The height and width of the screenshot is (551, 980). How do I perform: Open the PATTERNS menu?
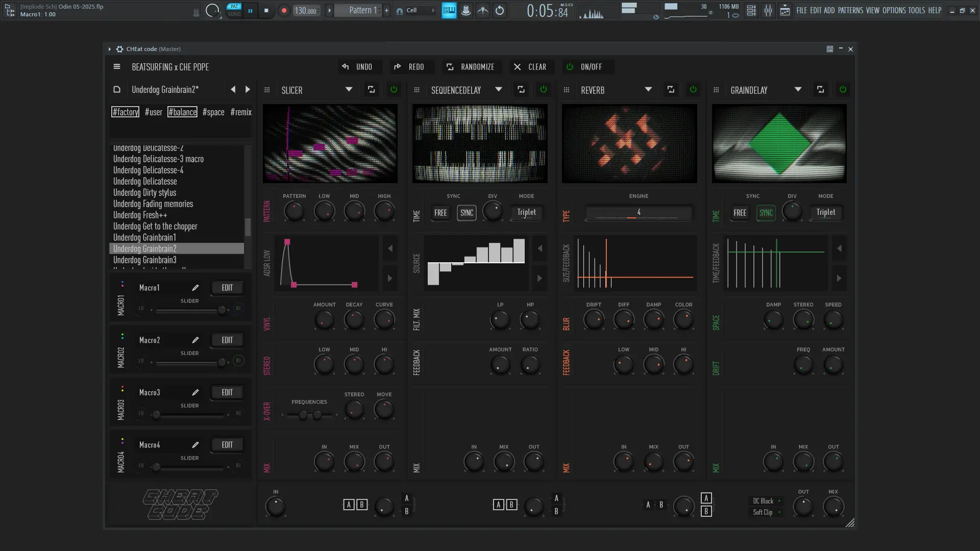pyautogui.click(x=850, y=10)
